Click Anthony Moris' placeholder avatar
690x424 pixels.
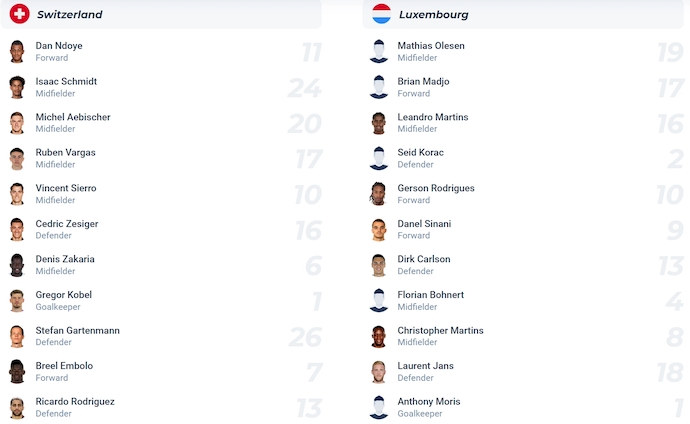378,408
